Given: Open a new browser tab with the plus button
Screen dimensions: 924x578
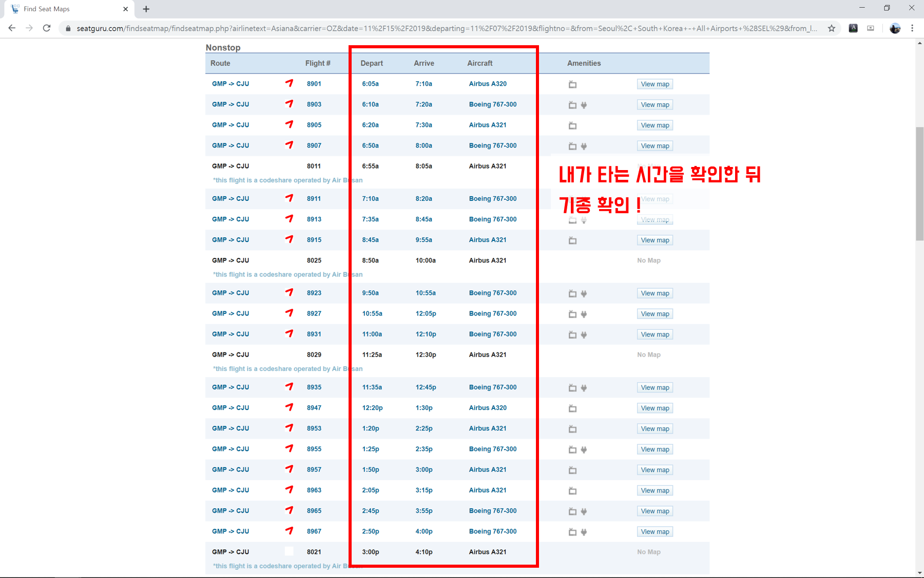Looking at the screenshot, I should (146, 9).
